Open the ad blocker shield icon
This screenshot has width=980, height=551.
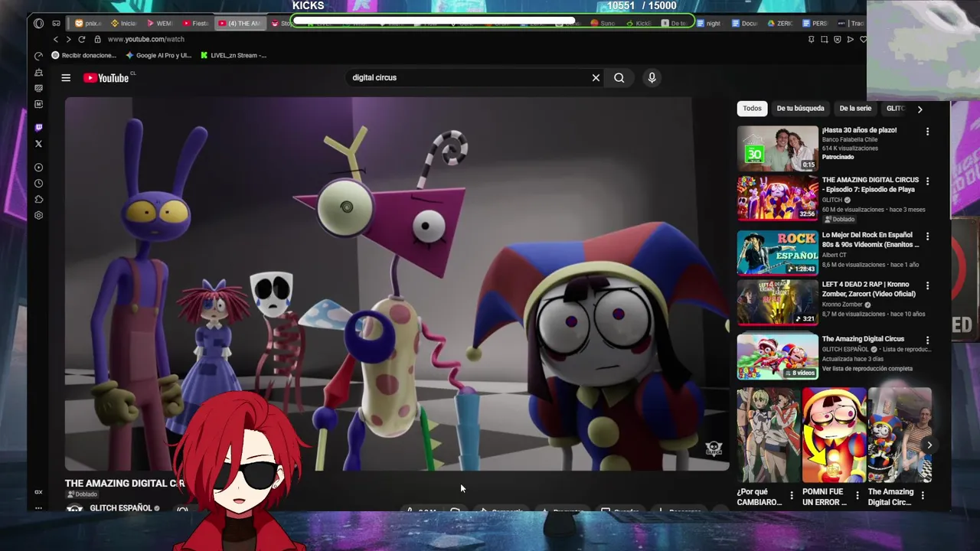point(838,39)
